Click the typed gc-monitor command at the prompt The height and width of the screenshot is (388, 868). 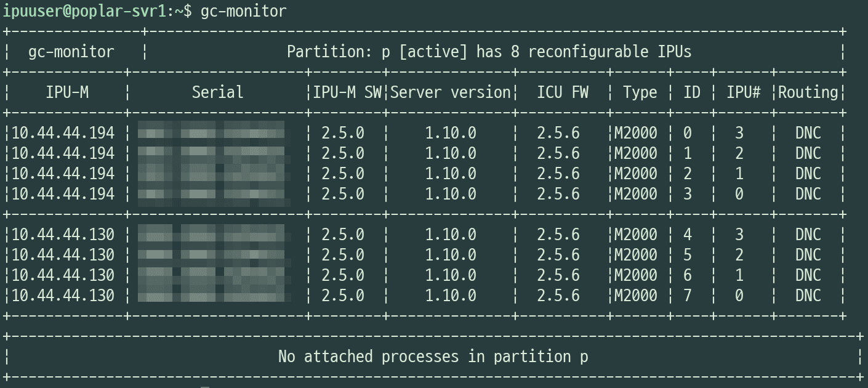click(243, 11)
